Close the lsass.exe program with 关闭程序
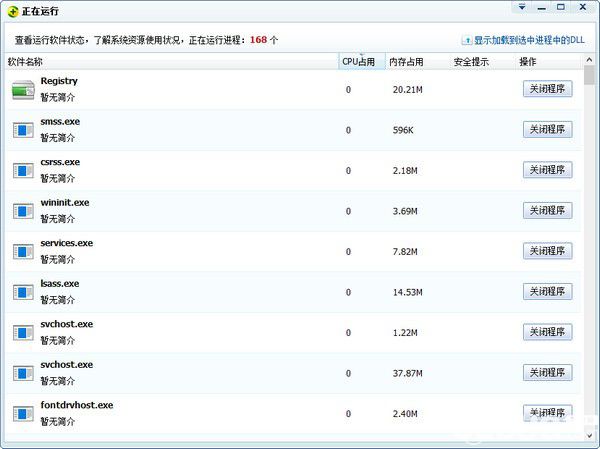600x449 pixels. (548, 292)
